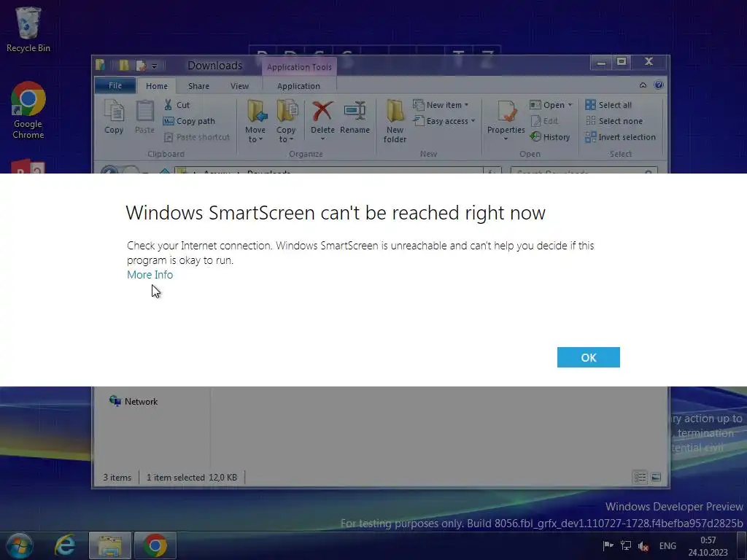This screenshot has height=560, width=747.
Task: Click the Chrome taskbar button
Action: [155, 545]
